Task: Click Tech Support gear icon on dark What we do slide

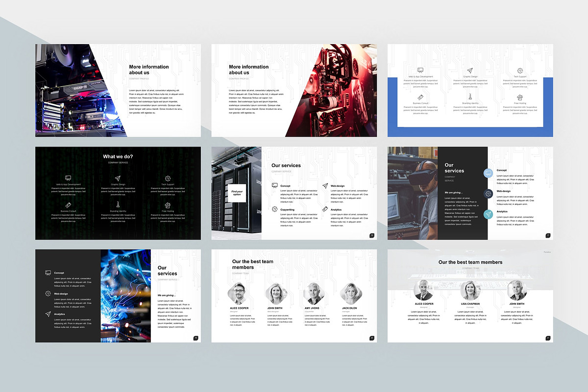Action: pos(168,178)
